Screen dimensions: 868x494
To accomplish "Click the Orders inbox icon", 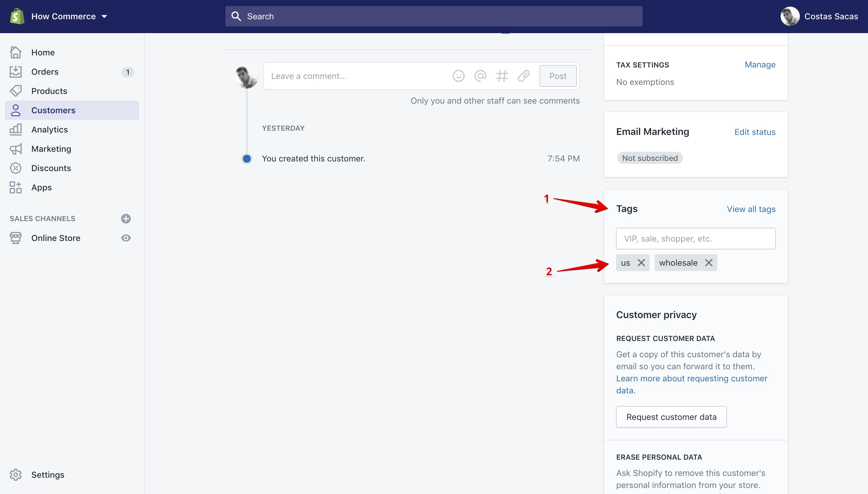I will [16, 72].
